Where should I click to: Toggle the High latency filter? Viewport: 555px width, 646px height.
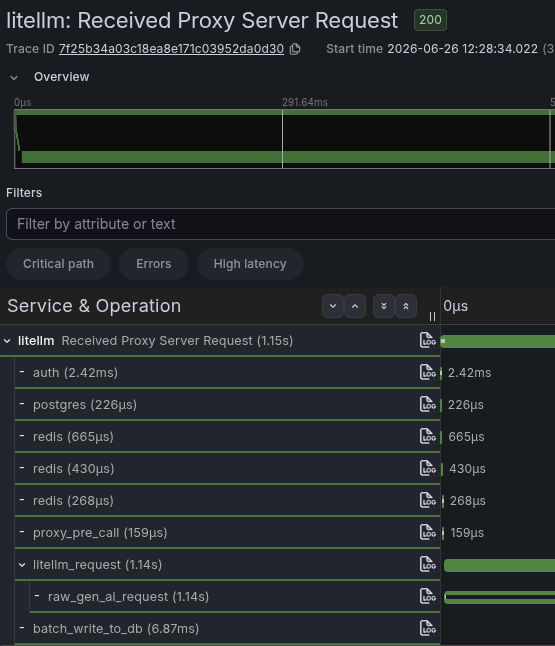coord(250,264)
